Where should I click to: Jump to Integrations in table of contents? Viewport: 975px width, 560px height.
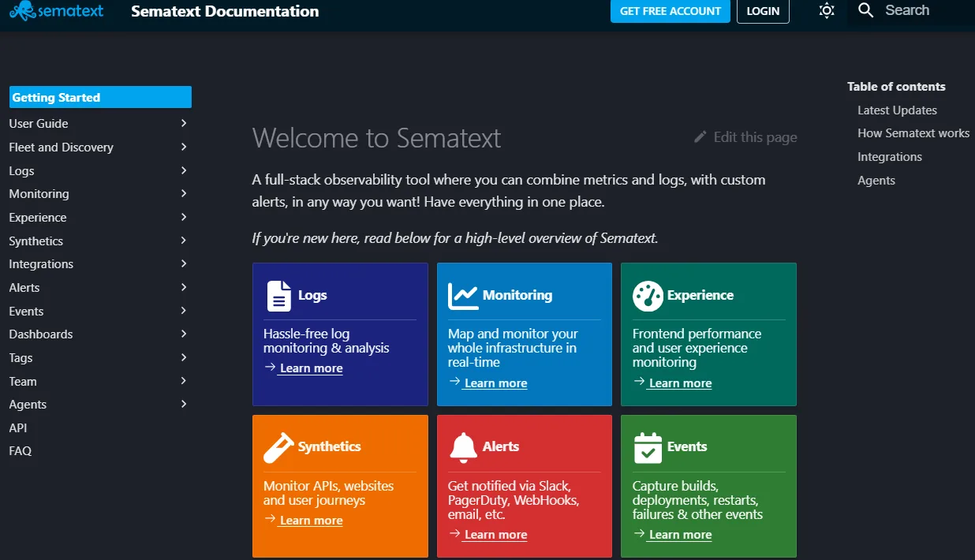(890, 157)
